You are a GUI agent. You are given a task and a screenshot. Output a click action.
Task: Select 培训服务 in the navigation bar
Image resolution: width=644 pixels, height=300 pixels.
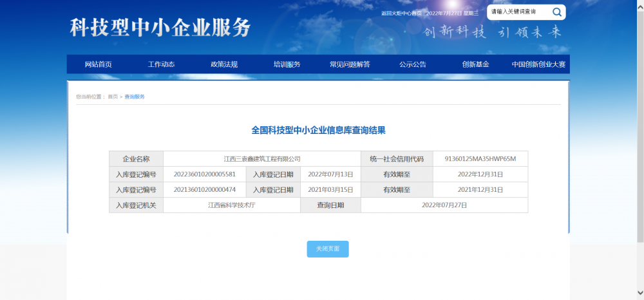point(287,64)
